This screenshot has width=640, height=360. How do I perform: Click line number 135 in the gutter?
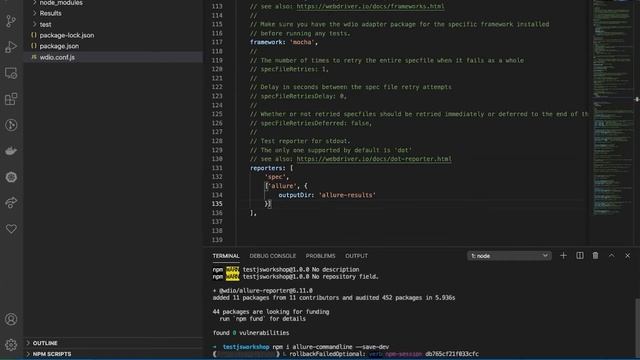[x=217, y=204]
